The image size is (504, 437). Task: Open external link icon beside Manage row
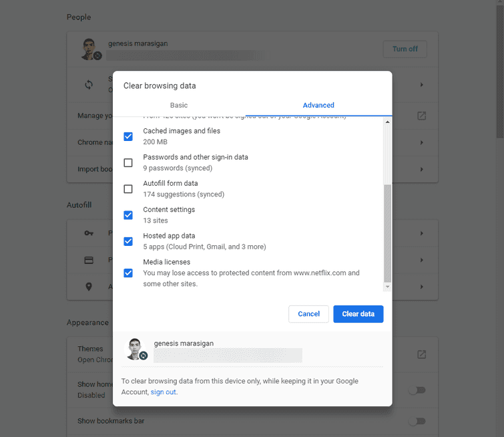pos(421,116)
